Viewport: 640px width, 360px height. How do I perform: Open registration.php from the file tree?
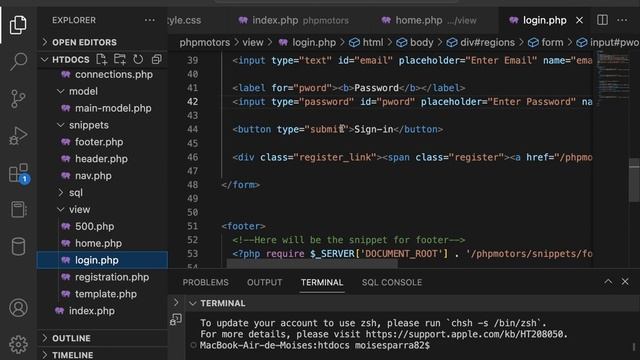click(112, 277)
